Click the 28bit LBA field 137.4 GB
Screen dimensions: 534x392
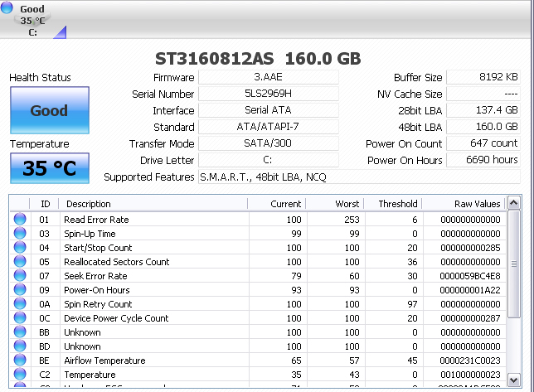coord(483,110)
